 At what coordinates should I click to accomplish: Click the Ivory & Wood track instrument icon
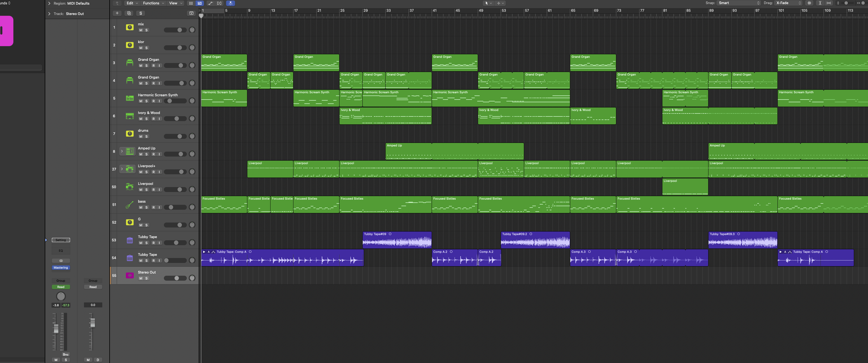pos(130,116)
